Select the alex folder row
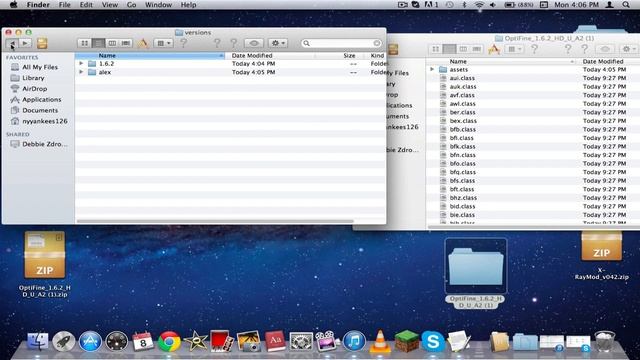Image resolution: width=640 pixels, height=360 pixels. (x=230, y=72)
